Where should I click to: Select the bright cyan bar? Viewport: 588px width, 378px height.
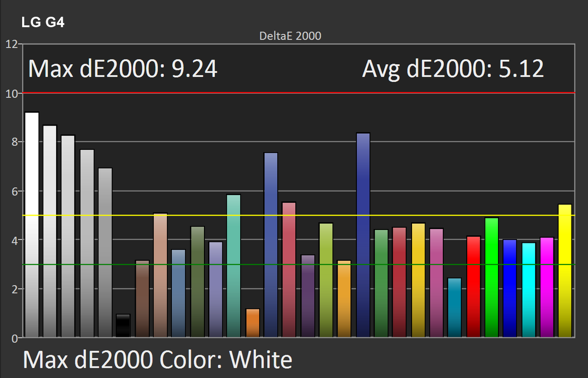(x=529, y=290)
